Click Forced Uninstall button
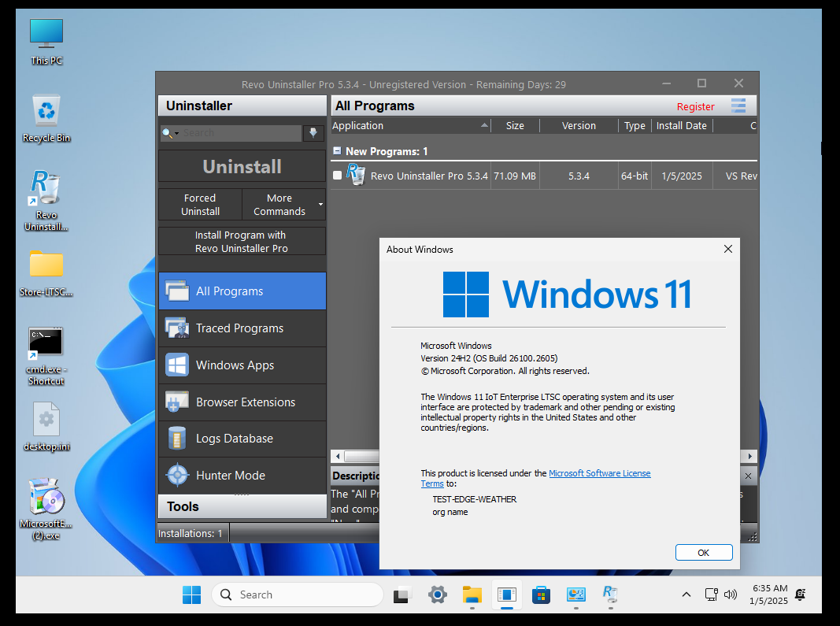This screenshot has height=626, width=840. 201,205
